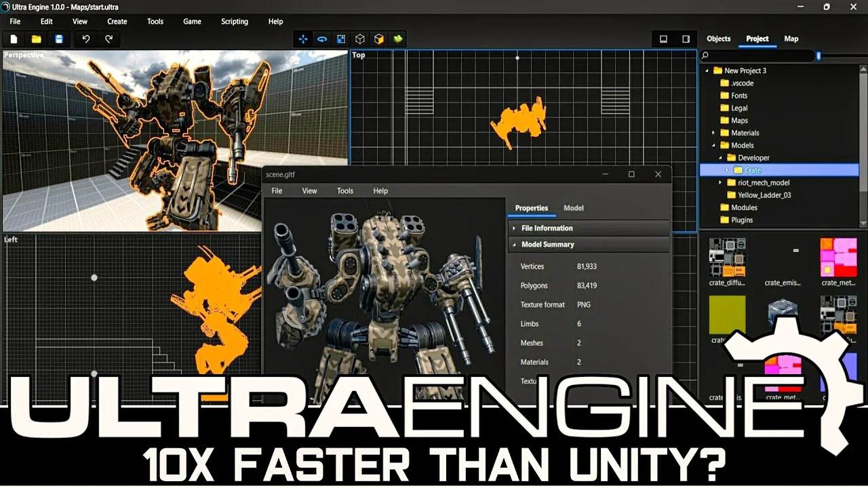
Task: Collapse the Models folder in the Project tree
Action: tap(713, 145)
